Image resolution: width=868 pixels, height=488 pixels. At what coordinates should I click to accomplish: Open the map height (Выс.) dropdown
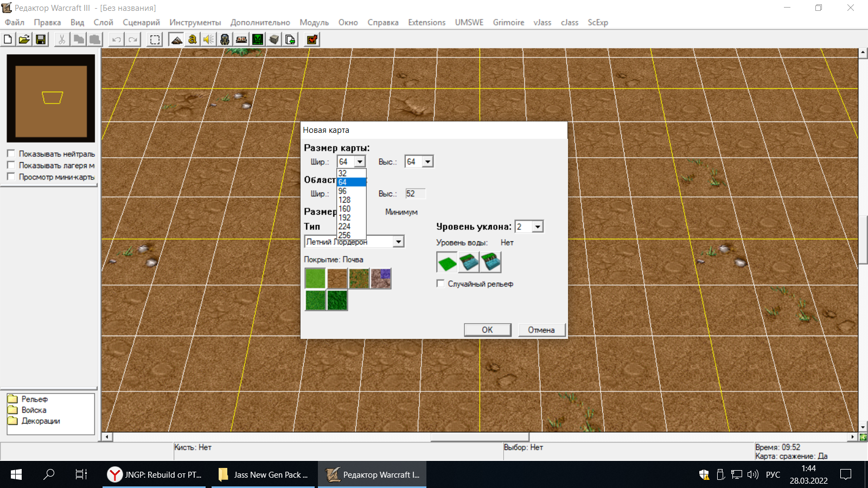(x=427, y=162)
